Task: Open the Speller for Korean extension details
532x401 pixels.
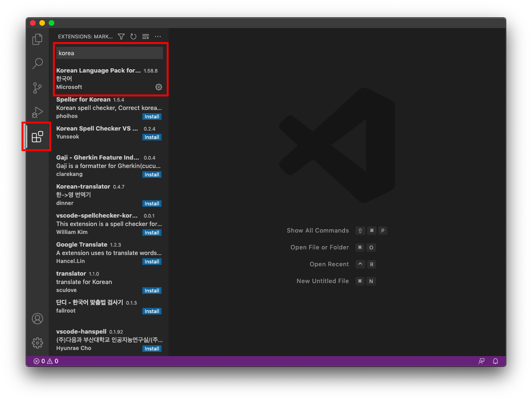Action: 109,108
